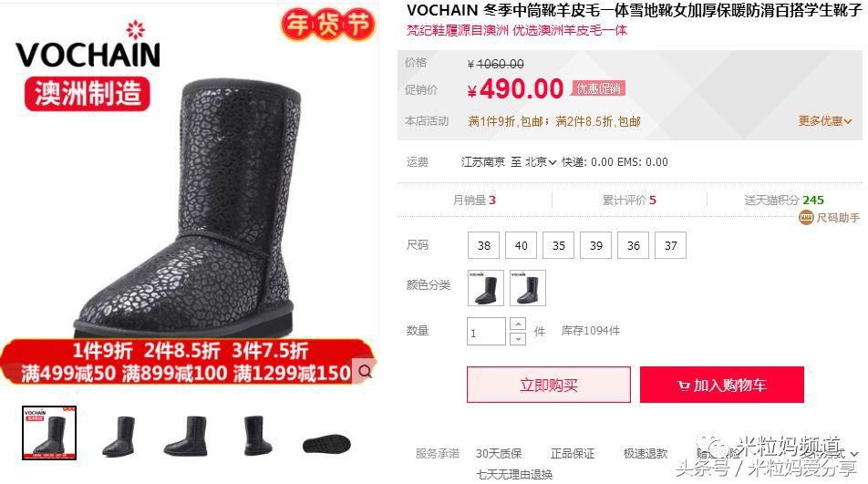The image size is (868, 484).
Task: Increase quantity with the up arrow
Action: tap(518, 324)
